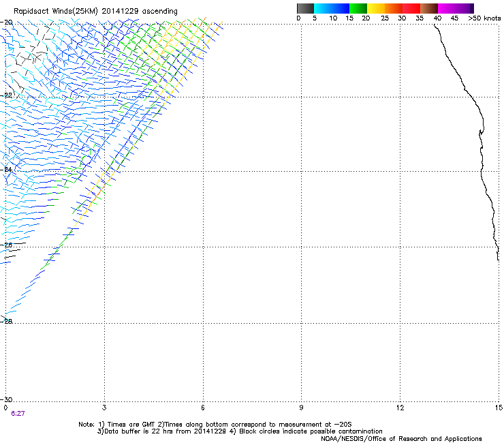
Task: Click the longitude label '12'
Action: [400, 408]
